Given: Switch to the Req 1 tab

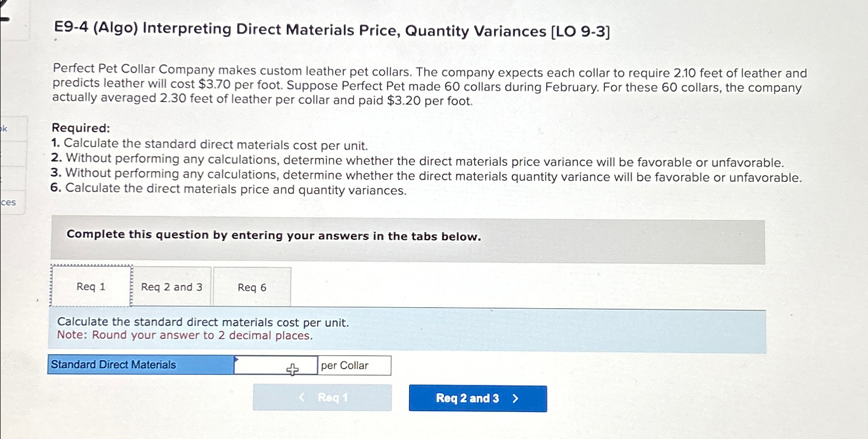Looking at the screenshot, I should pos(90,287).
